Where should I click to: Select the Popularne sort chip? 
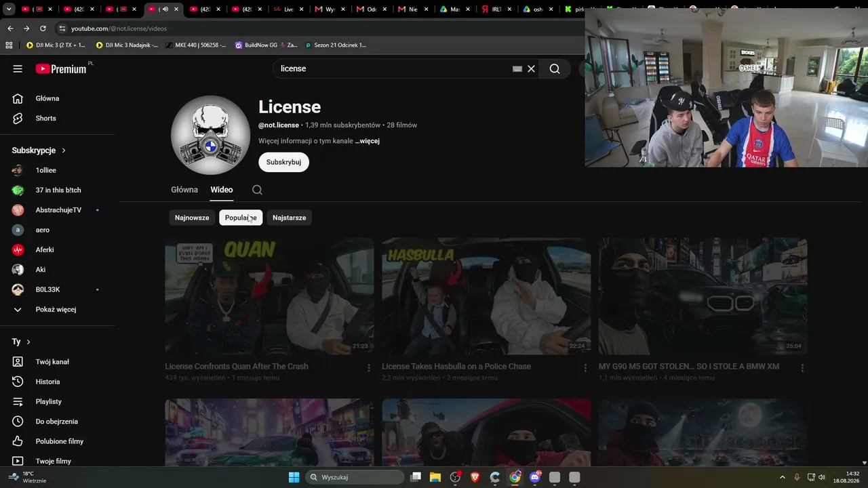coord(241,218)
